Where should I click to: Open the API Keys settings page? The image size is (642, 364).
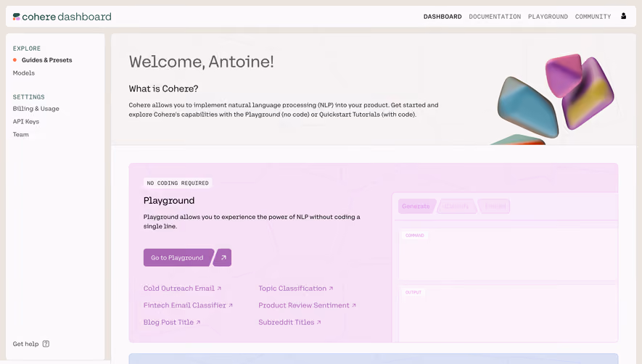point(26,122)
